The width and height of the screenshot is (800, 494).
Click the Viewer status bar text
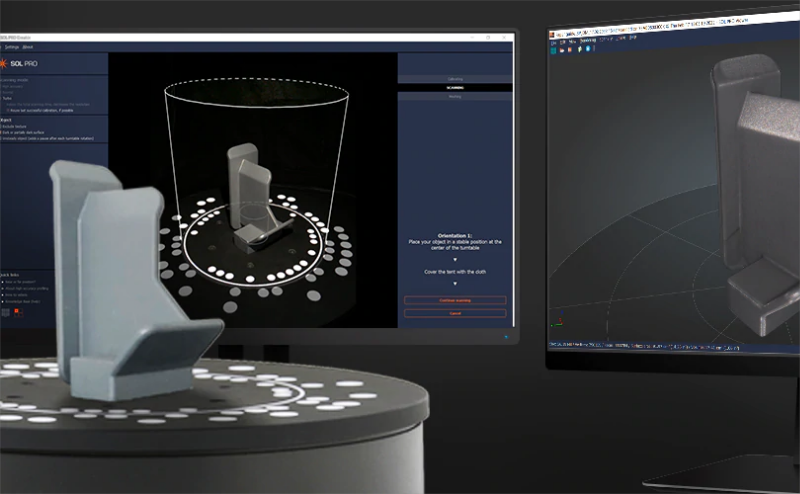tap(644, 346)
